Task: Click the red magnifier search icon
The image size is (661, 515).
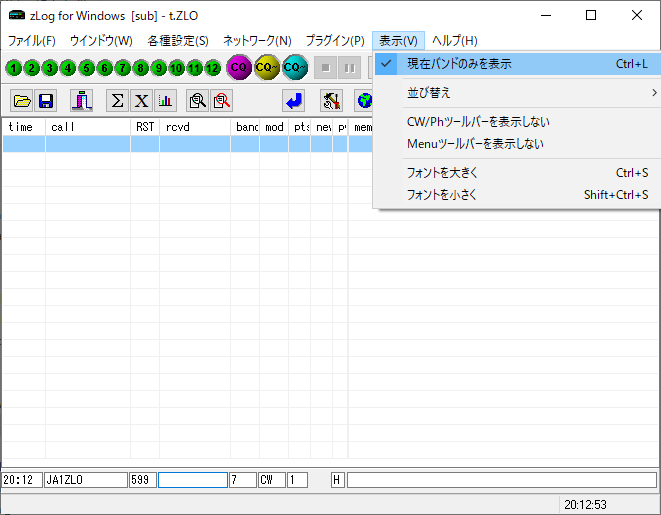Action: tap(221, 101)
